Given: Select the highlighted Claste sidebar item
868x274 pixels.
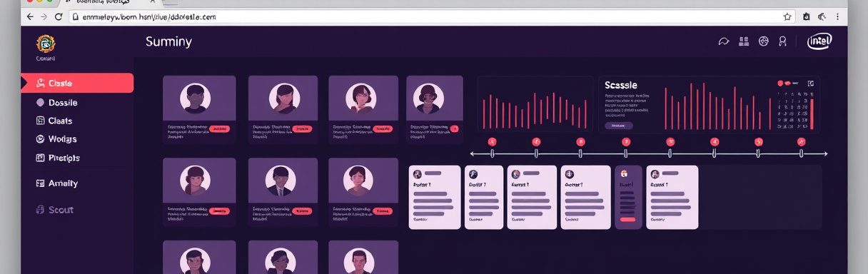Looking at the screenshot, I should (77, 83).
